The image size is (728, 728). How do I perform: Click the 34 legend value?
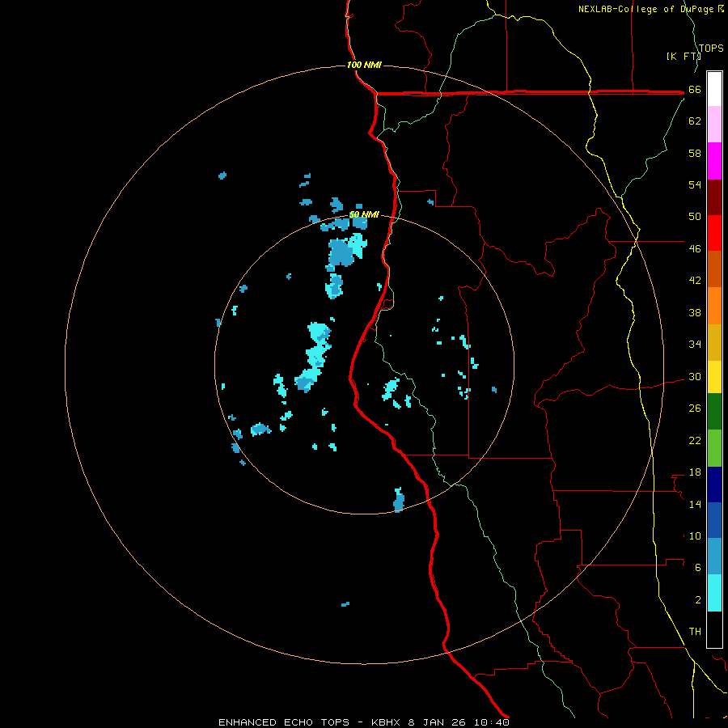tap(695, 345)
